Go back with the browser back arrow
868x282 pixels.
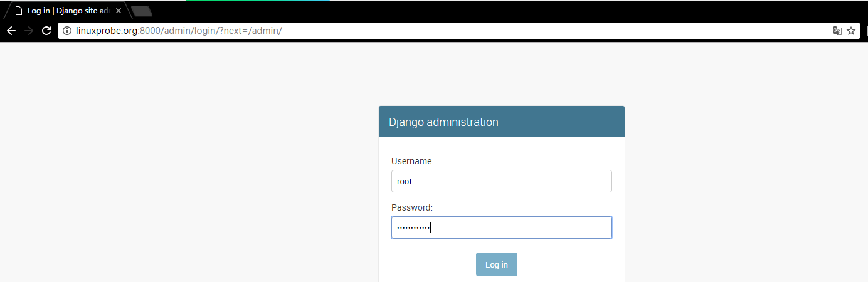coord(11,31)
